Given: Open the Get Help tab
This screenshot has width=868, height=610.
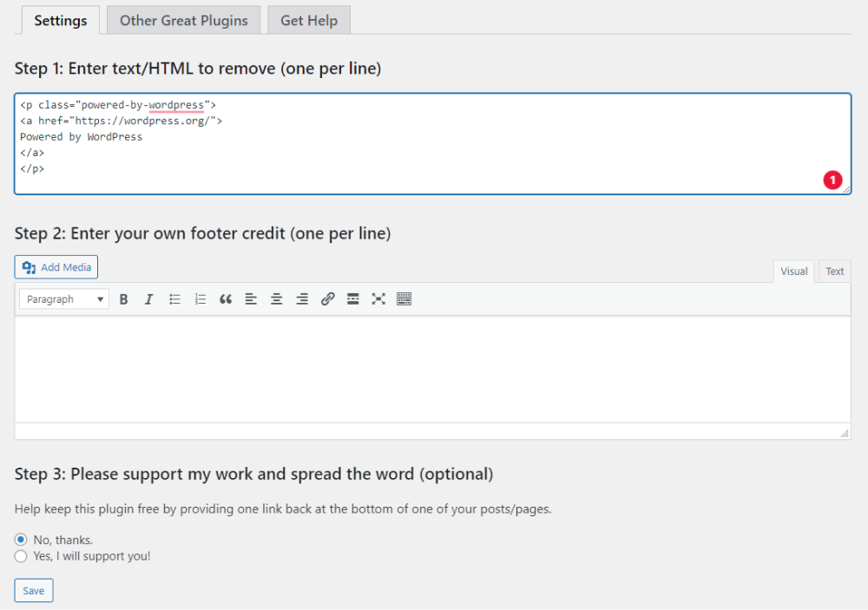Looking at the screenshot, I should tap(309, 21).
